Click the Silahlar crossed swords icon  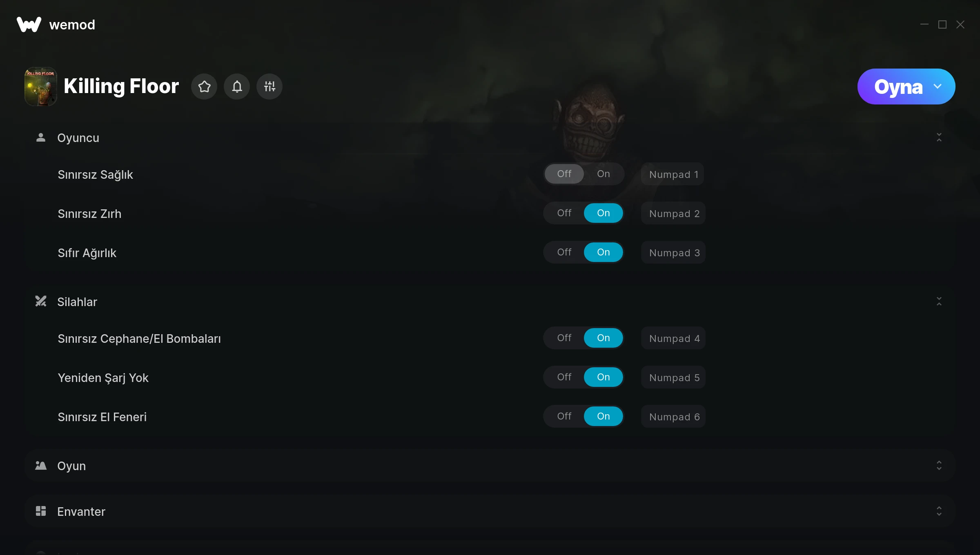(x=41, y=302)
